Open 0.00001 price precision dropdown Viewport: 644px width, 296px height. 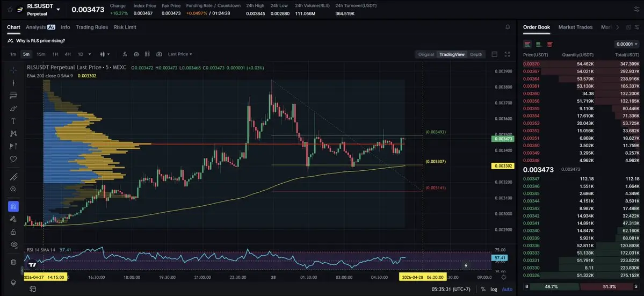(627, 44)
